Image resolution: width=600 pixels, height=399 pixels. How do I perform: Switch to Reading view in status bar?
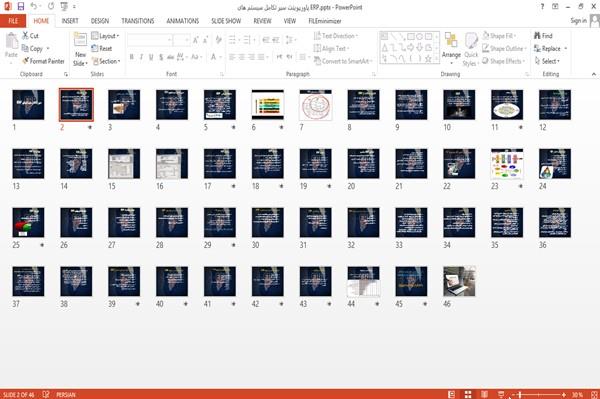(x=484, y=394)
